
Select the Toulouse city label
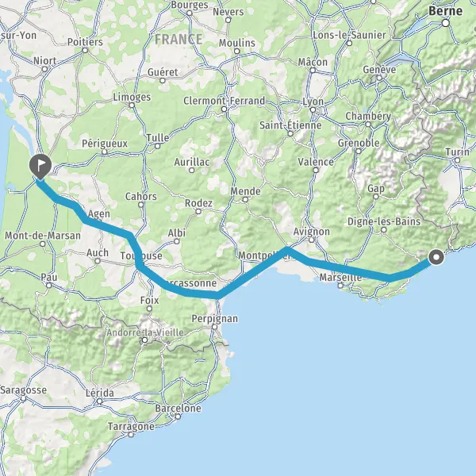[x=141, y=255]
